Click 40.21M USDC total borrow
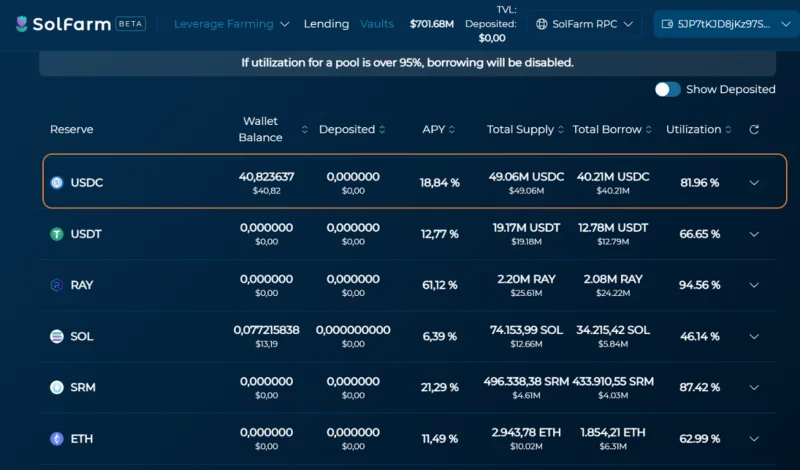 [613, 177]
